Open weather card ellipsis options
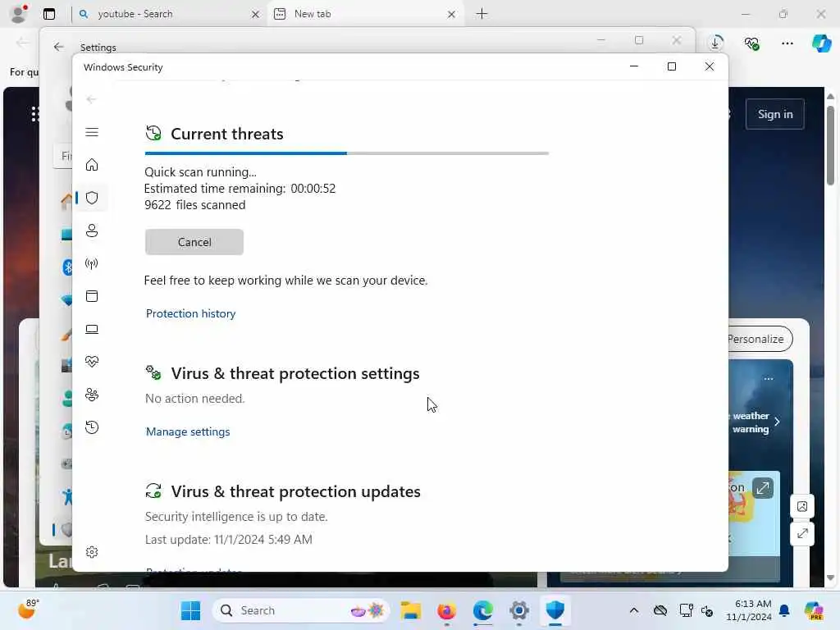The image size is (840, 630). 769,379
